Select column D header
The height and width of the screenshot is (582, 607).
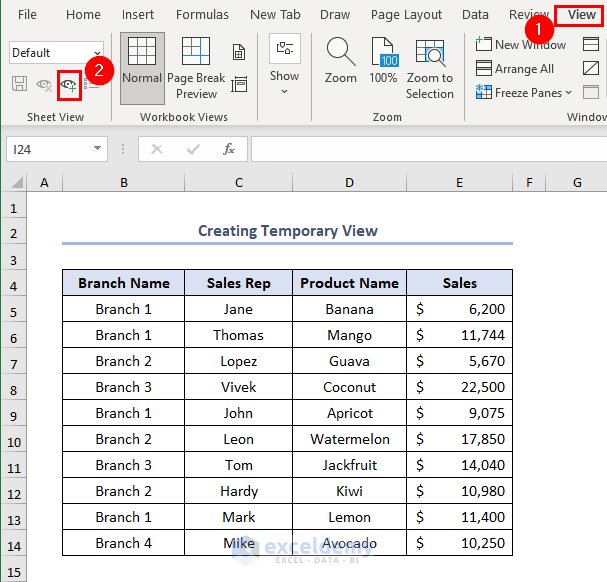tap(349, 182)
